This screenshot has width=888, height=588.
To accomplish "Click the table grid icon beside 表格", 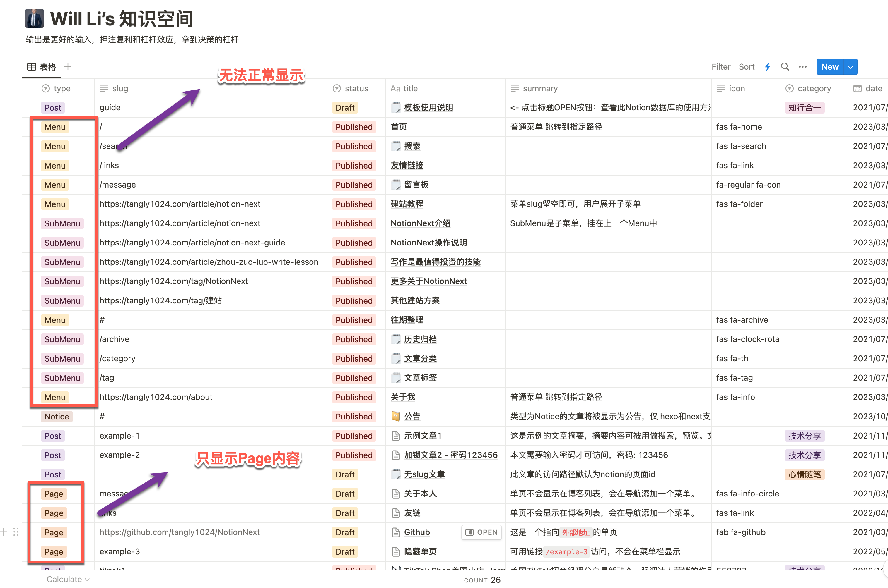I will pyautogui.click(x=32, y=66).
